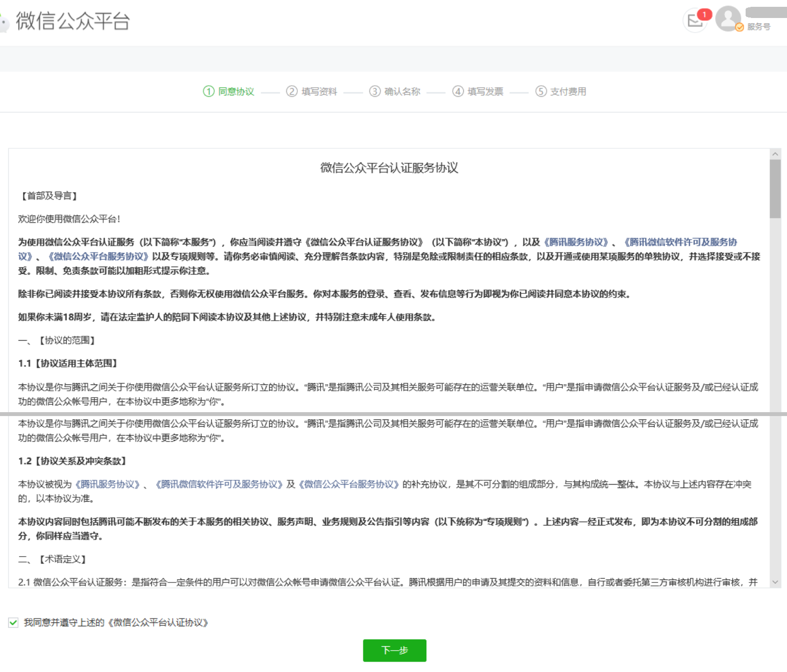Screen dimensions: 787x672
Task: Go to step 4 填写发票
Action: pos(478,91)
